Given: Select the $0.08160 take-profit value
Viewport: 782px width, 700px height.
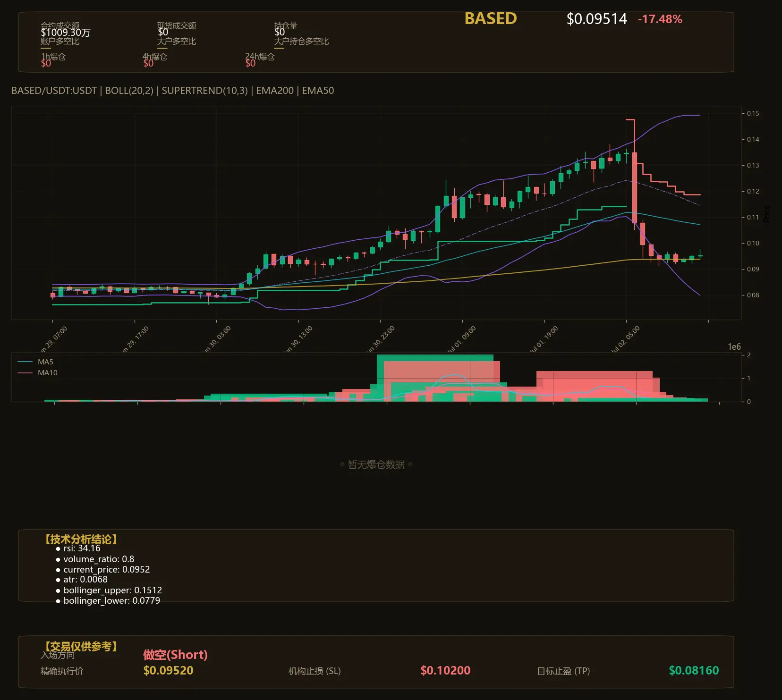Looking at the screenshot, I should [694, 670].
